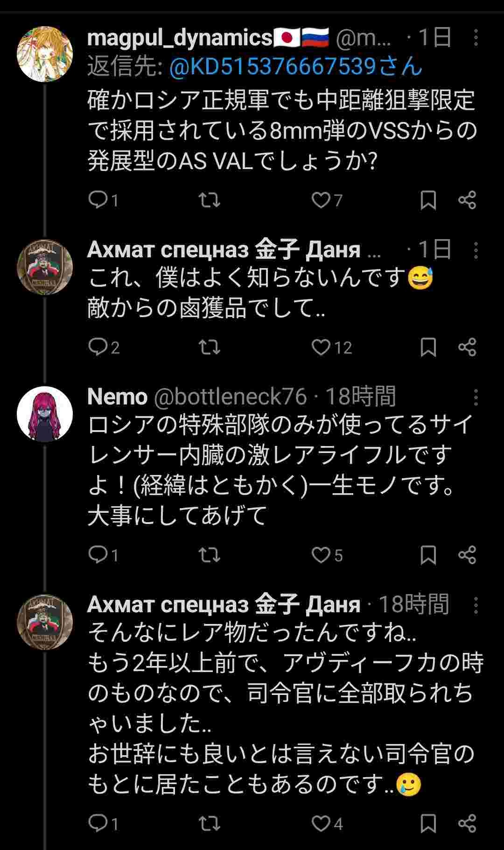Reply to magpul_dynamics's tweet

tap(98, 200)
